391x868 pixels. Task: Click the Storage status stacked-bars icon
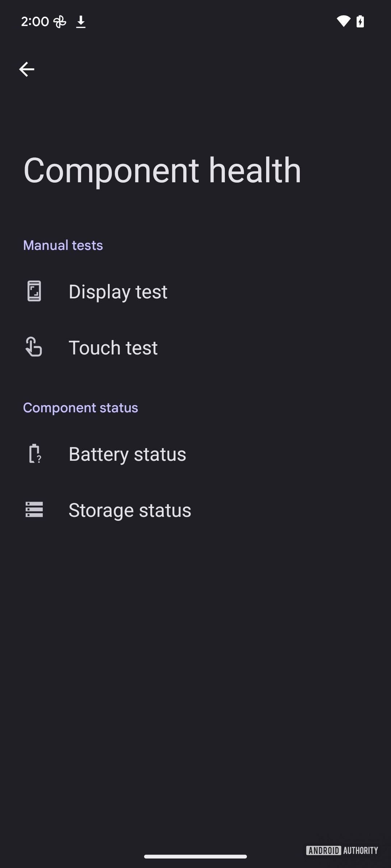[34, 509]
